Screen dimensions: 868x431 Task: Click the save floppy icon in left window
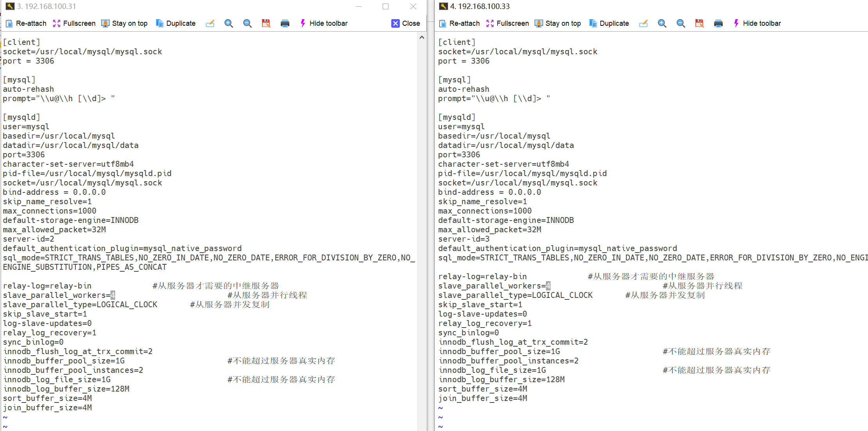[x=266, y=23]
